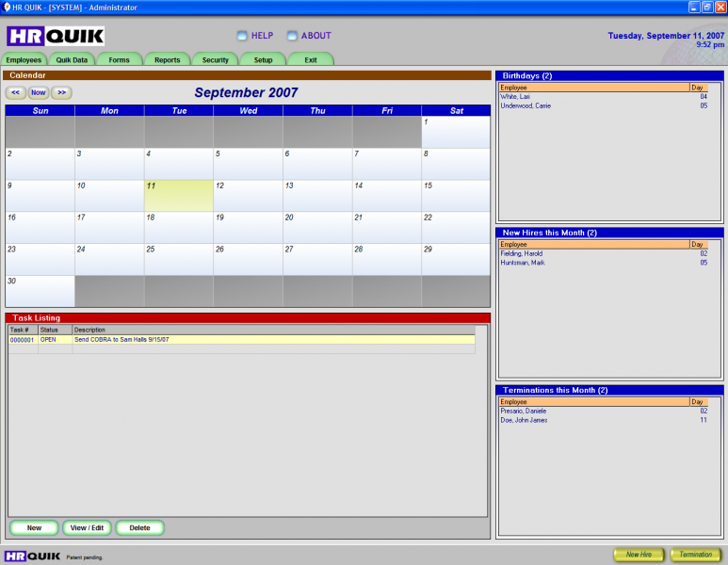
Task: Restore down the HR QUIK window
Action: point(707,7)
